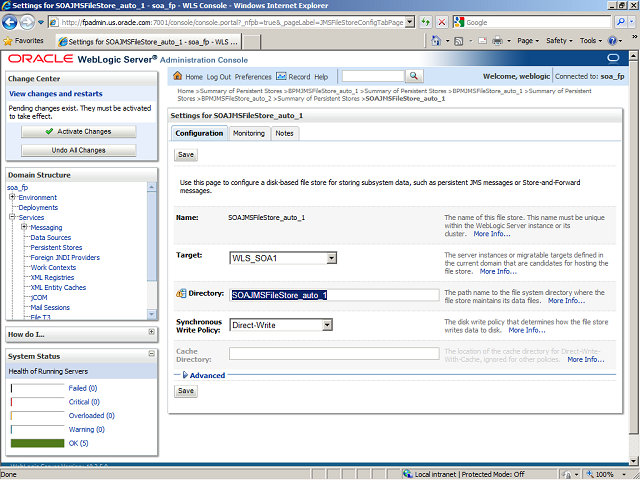The width and height of the screenshot is (640, 480).
Task: Switch to the Monitoring tab
Action: click(249, 133)
